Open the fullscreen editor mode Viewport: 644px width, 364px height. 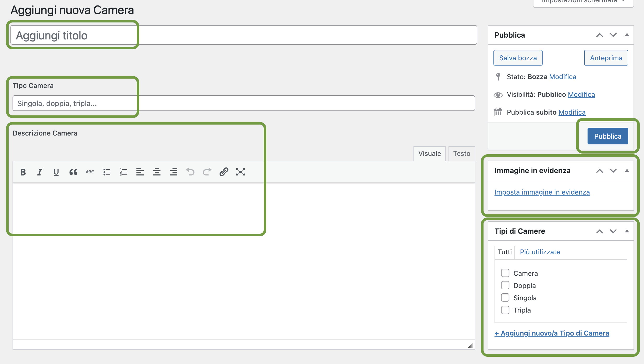tap(240, 172)
